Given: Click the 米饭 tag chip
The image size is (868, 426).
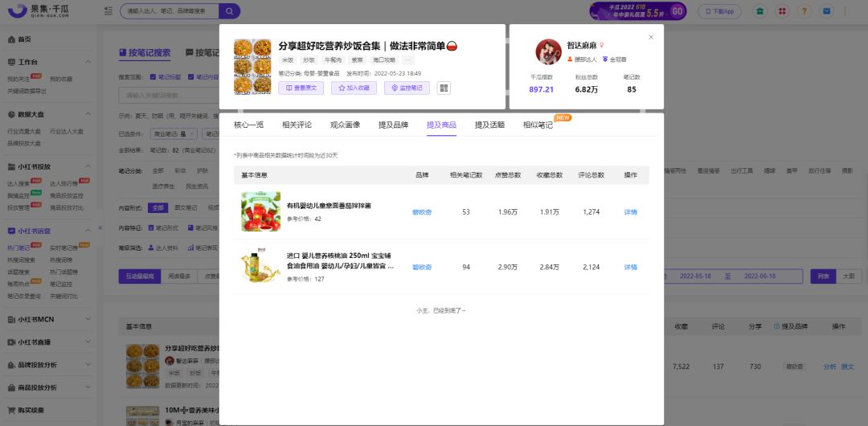Looking at the screenshot, I should (x=288, y=59).
